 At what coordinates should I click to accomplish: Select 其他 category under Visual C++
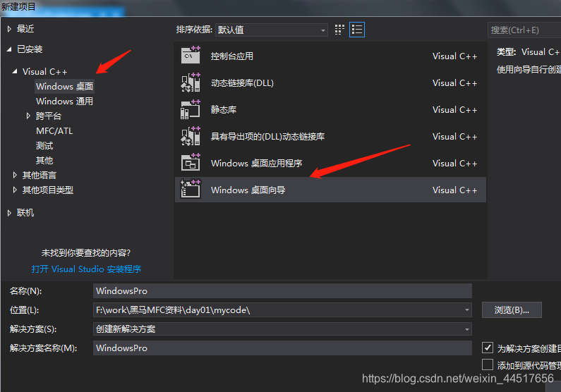[44, 160]
